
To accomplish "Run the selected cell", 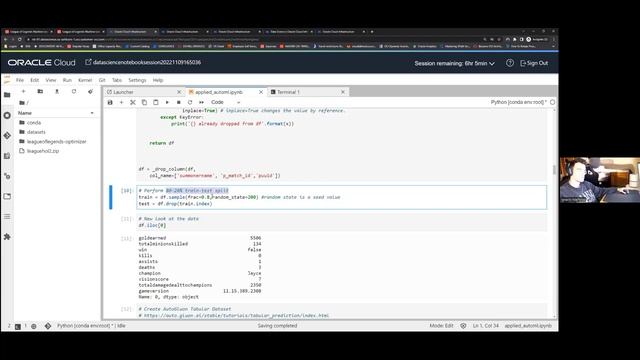I will click(x=167, y=102).
